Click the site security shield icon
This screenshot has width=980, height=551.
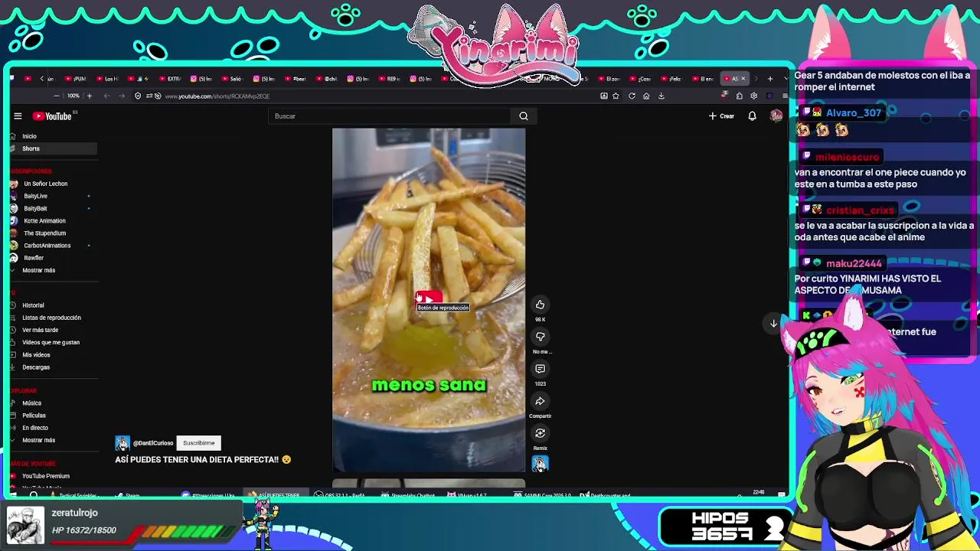coord(138,96)
